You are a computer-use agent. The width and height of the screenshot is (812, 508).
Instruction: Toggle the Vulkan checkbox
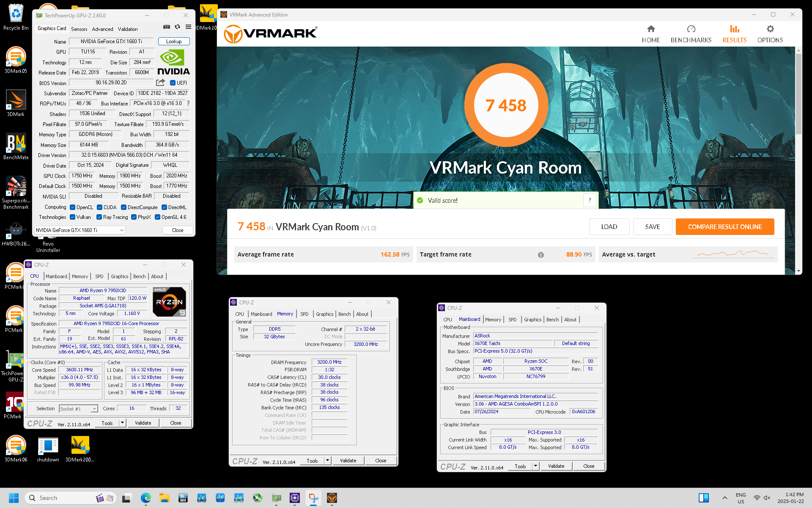72,217
